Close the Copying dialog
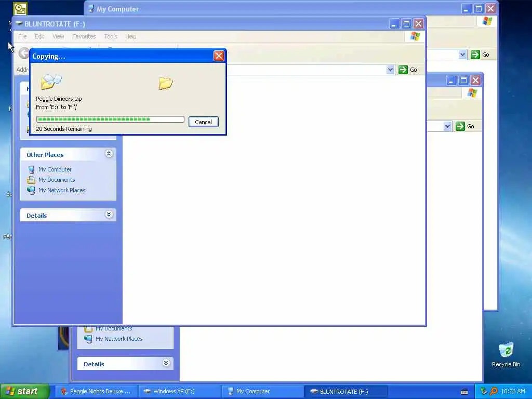 (x=219, y=56)
